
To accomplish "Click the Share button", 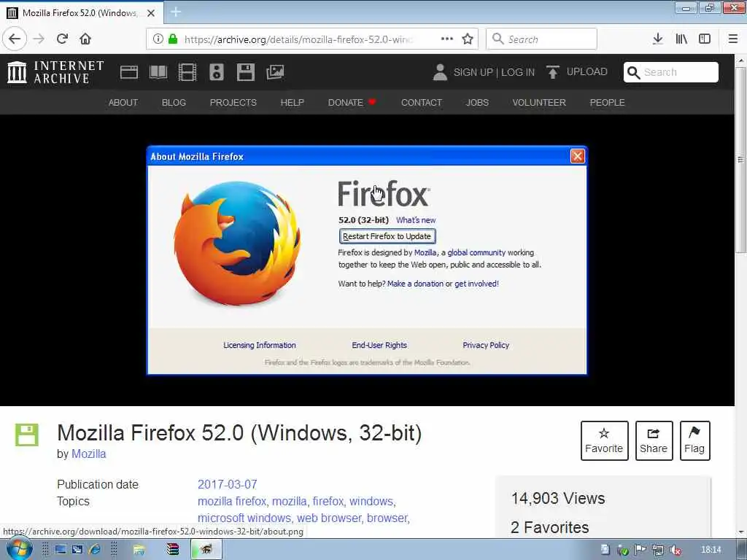I will (654, 440).
